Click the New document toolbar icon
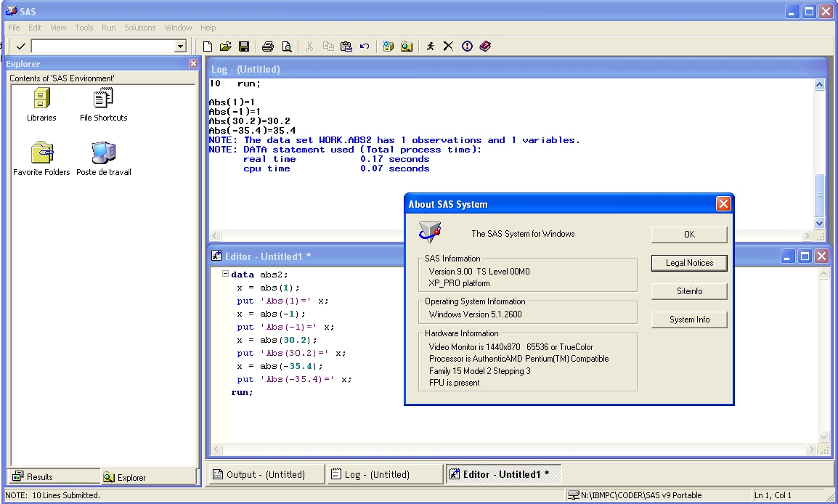Screen dimensions: 838x504 pyautogui.click(x=208, y=46)
